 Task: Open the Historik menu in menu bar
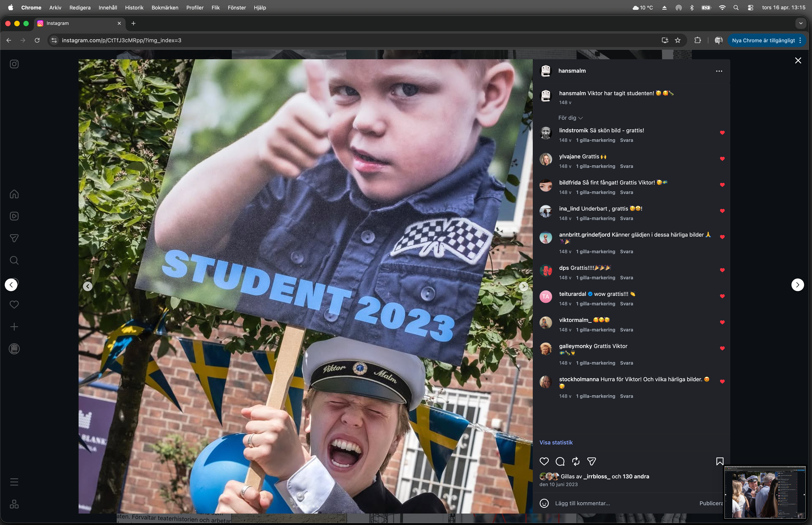[134, 7]
